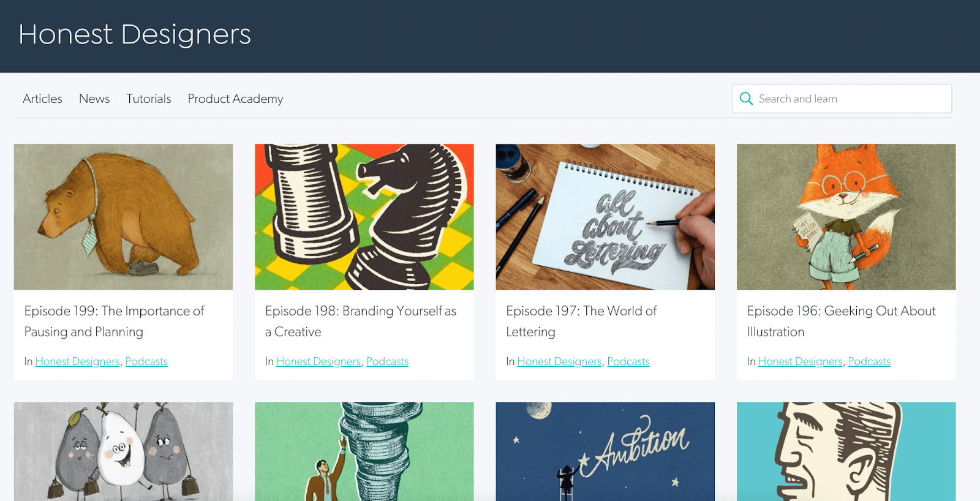Open the Product Academy section
Viewport: 980px width, 501px height.
coord(235,99)
